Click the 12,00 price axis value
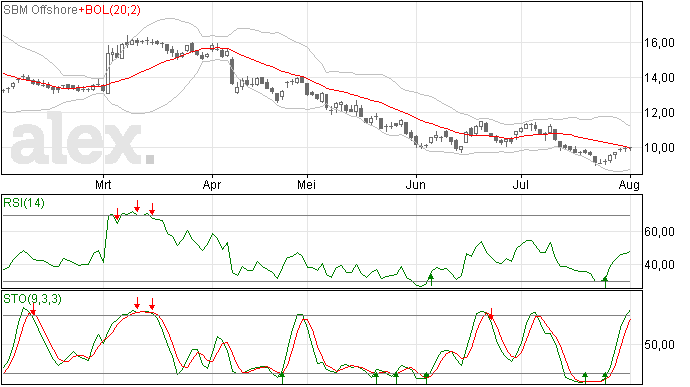690x387 pixels. (x=659, y=113)
